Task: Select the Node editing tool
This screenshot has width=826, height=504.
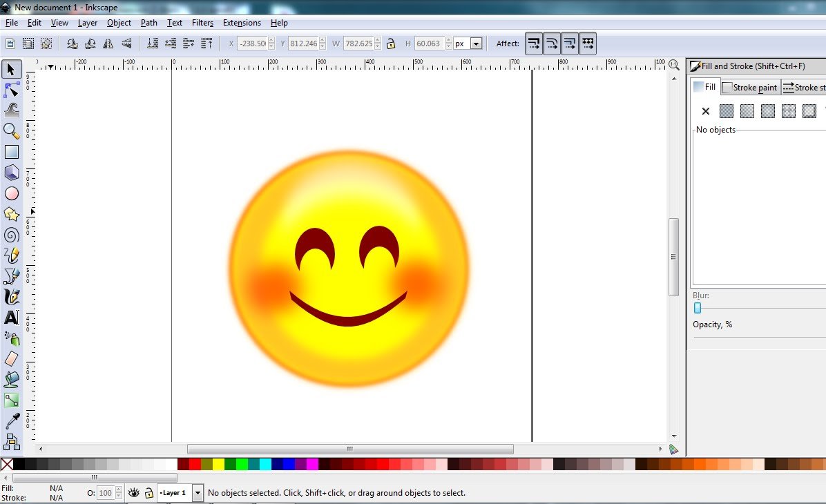Action: pos(12,90)
